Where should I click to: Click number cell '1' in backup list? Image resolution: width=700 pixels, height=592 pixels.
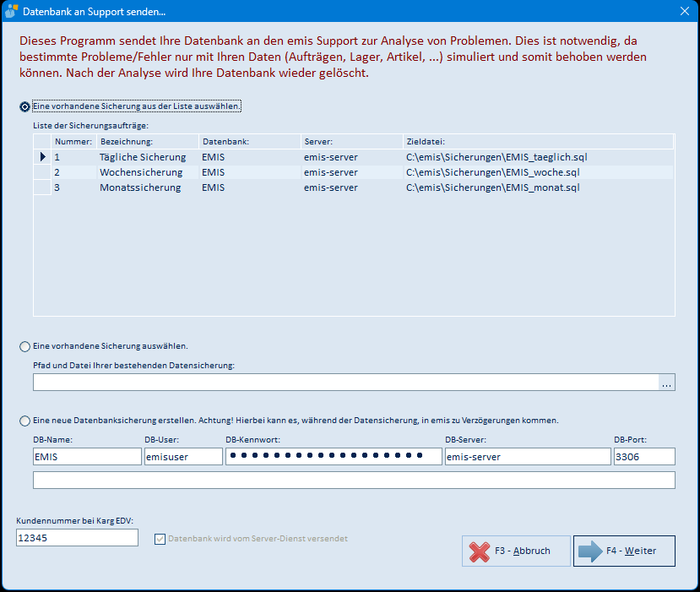(x=73, y=157)
